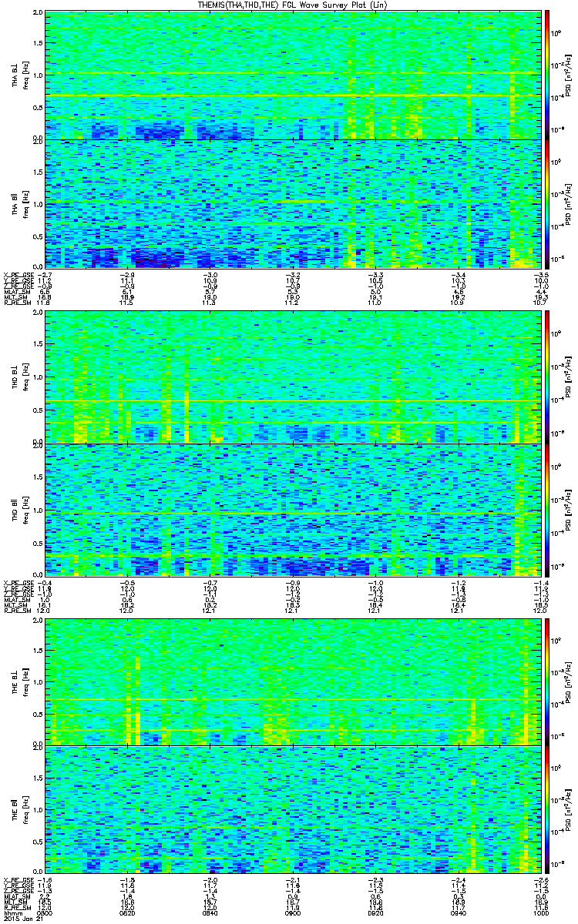Select the THE B-perpendicular spectrogram panel
The height and width of the screenshot is (924, 578).
coord(290,681)
